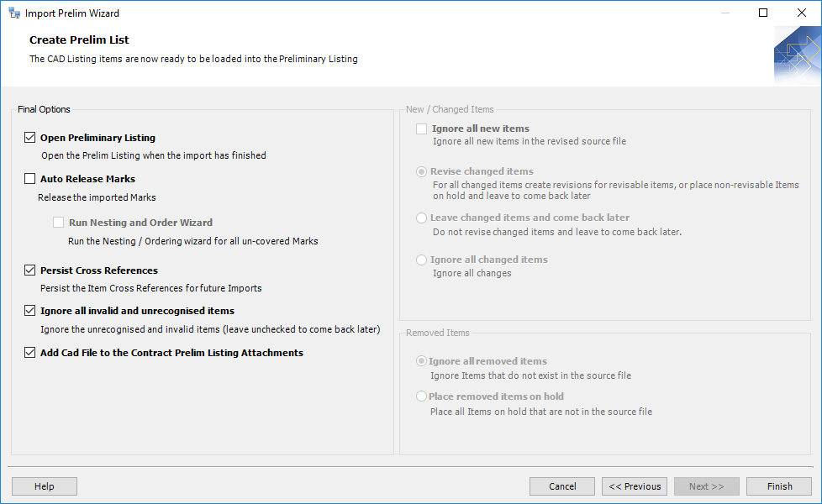Check the Ignore all new items box
The image size is (822, 504).
pos(421,129)
